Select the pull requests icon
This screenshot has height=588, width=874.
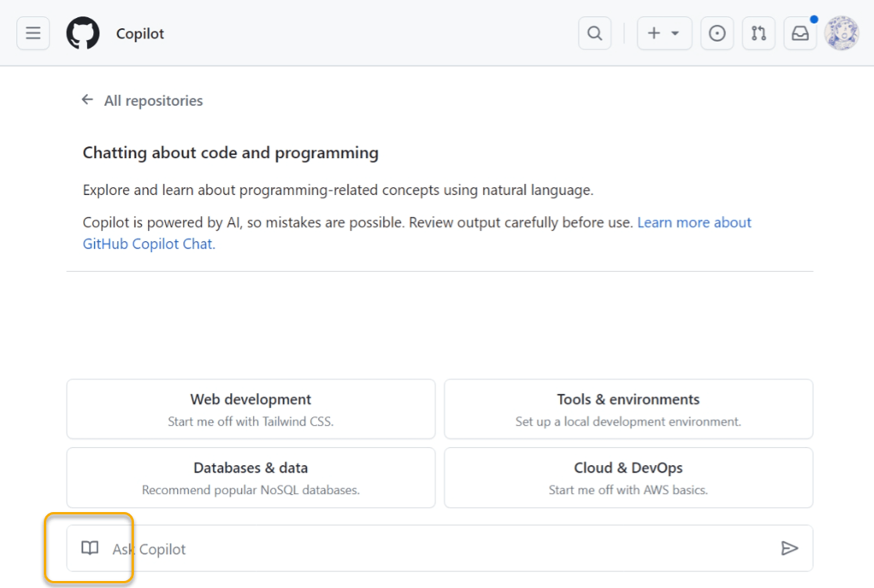758,33
